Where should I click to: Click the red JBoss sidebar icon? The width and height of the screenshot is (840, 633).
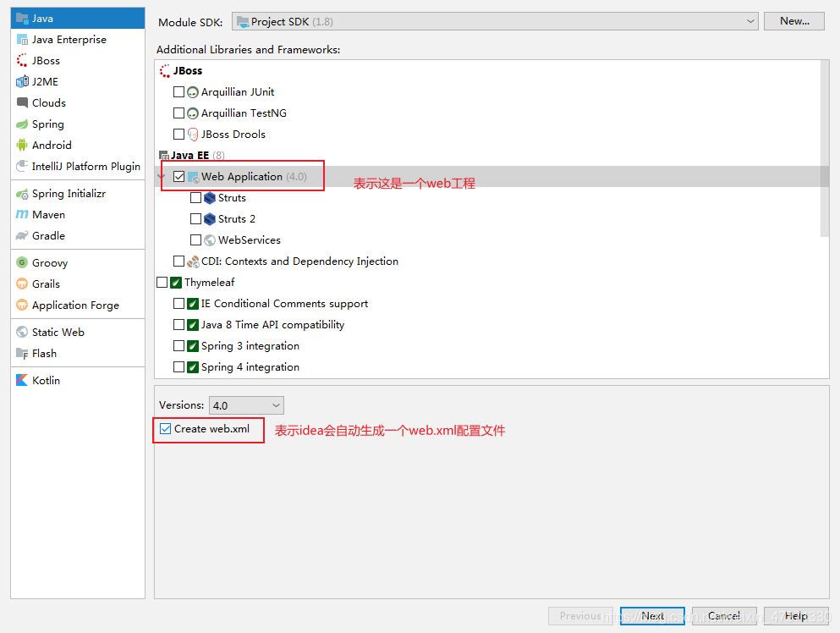click(x=22, y=61)
